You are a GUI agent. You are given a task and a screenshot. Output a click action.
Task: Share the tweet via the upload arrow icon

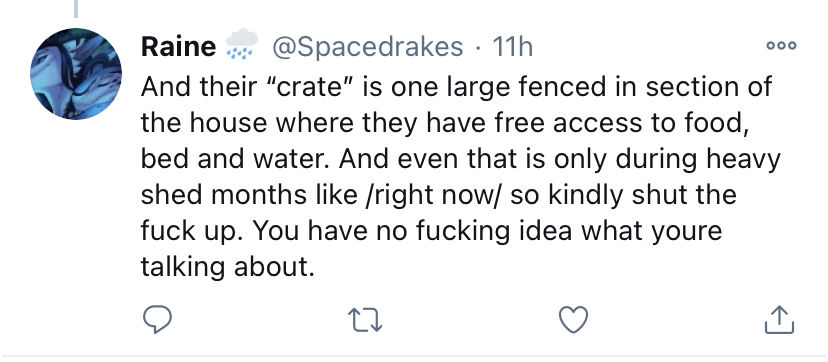coord(779,320)
